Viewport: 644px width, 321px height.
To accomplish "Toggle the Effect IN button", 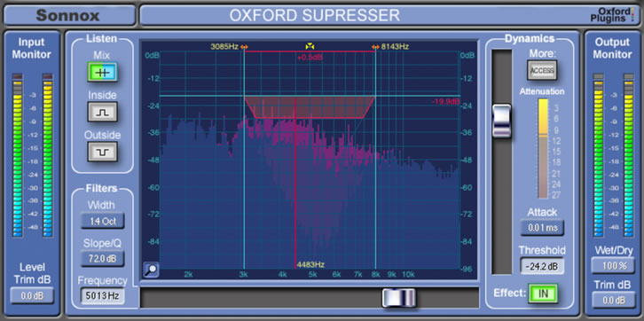I will (543, 294).
